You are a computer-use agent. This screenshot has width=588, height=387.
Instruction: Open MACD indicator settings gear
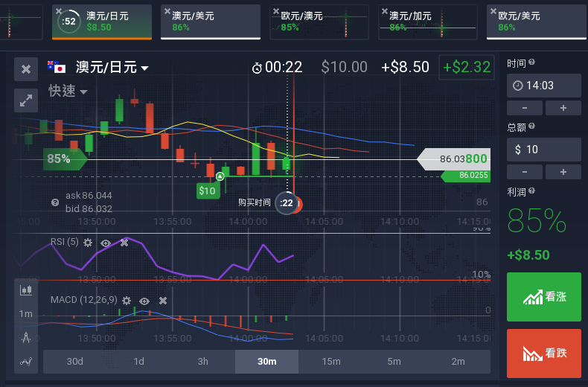click(127, 301)
